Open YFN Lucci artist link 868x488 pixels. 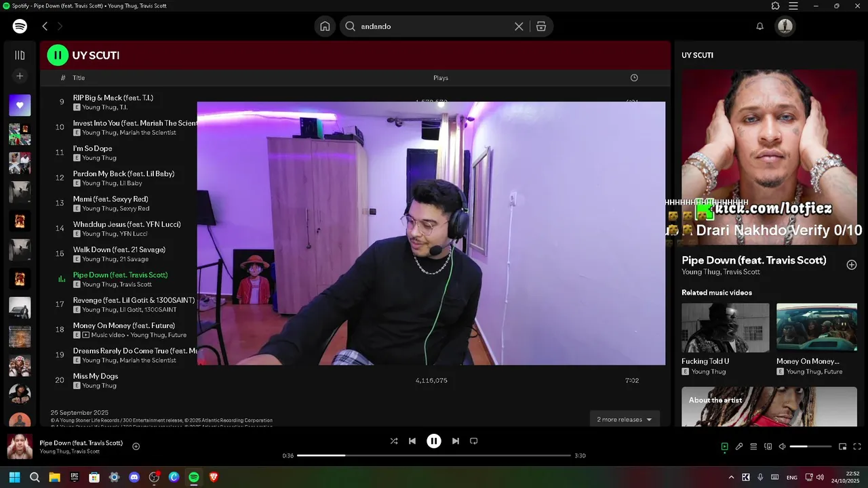pyautogui.click(x=134, y=234)
